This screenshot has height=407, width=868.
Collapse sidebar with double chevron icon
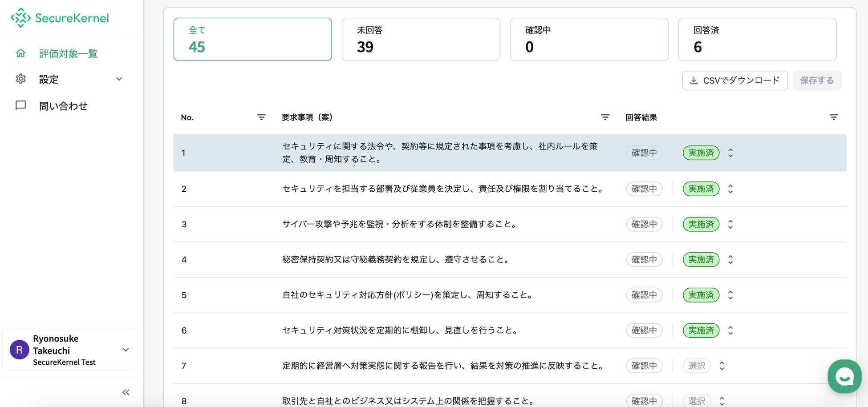click(126, 392)
